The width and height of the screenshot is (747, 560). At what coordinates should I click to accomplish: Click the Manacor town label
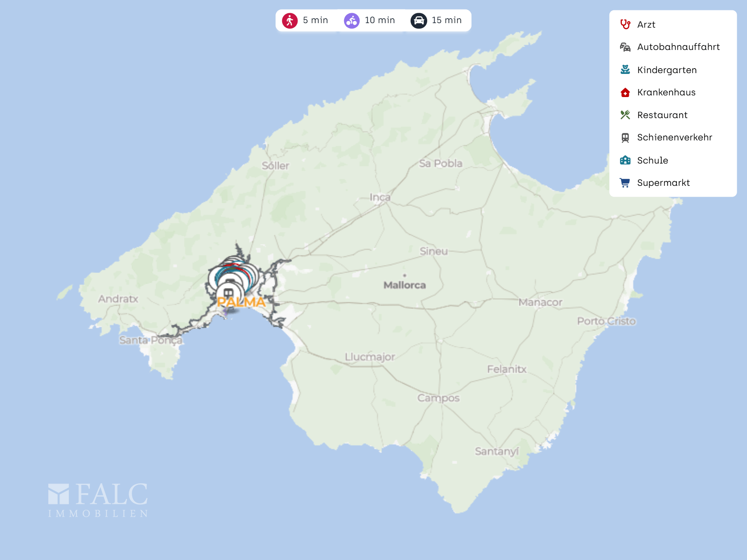pos(540,302)
